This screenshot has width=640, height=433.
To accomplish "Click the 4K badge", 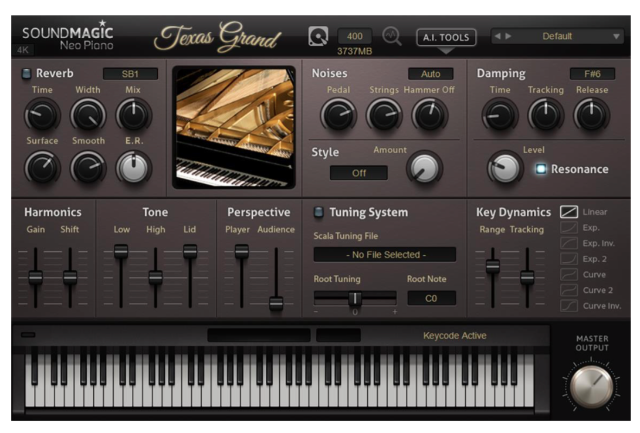I will point(23,50).
